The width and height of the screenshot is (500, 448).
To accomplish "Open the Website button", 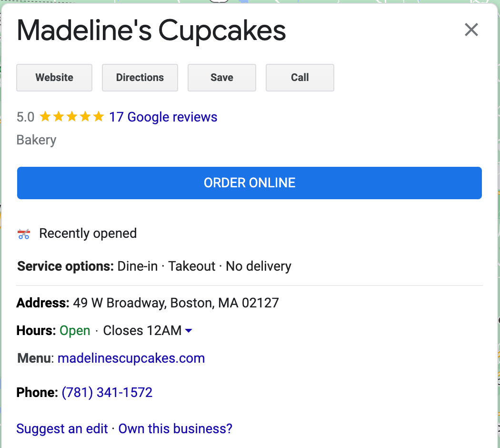I will pyautogui.click(x=54, y=78).
